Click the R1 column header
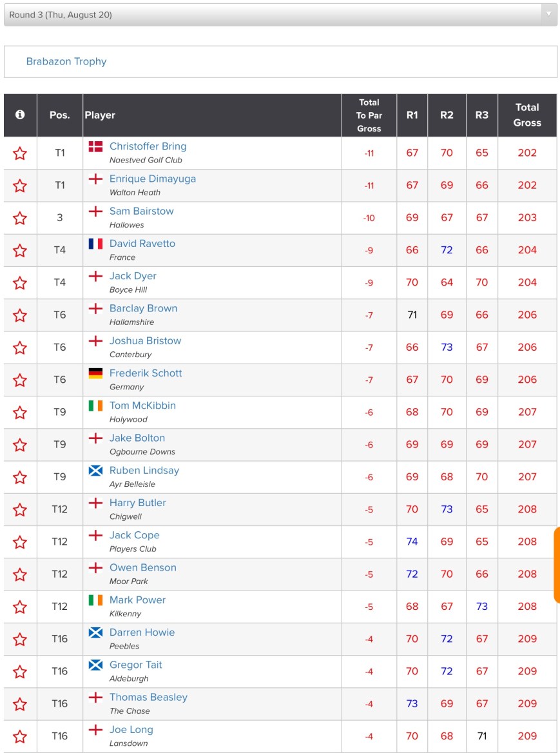This screenshot has height=753, width=560. (x=412, y=115)
